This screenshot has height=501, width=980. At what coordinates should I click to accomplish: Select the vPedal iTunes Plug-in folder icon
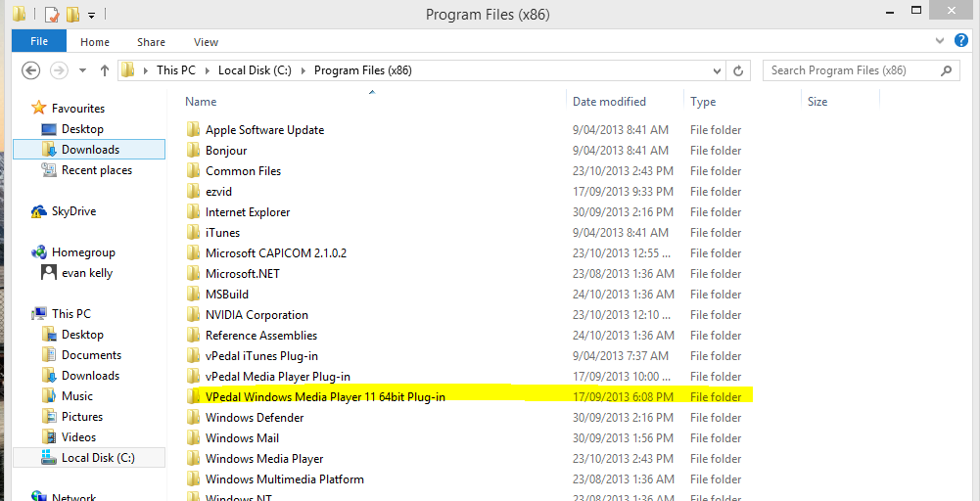point(193,357)
